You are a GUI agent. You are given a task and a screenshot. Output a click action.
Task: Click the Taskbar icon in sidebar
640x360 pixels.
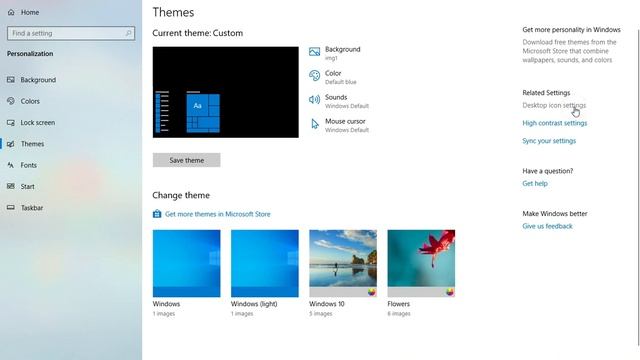coord(11,208)
